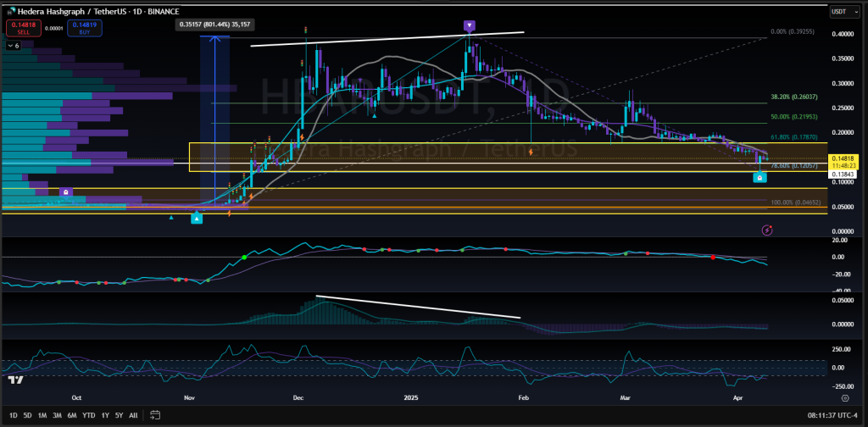
Task: Click the yellow current price label 0.14818
Action: point(842,158)
